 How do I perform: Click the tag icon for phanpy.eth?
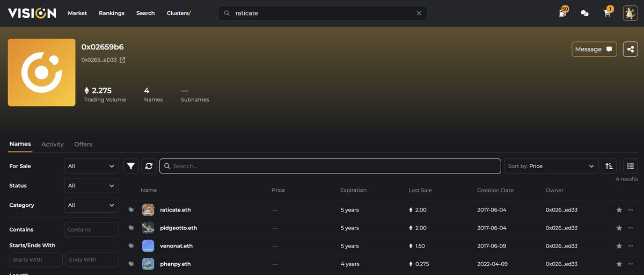(x=131, y=264)
